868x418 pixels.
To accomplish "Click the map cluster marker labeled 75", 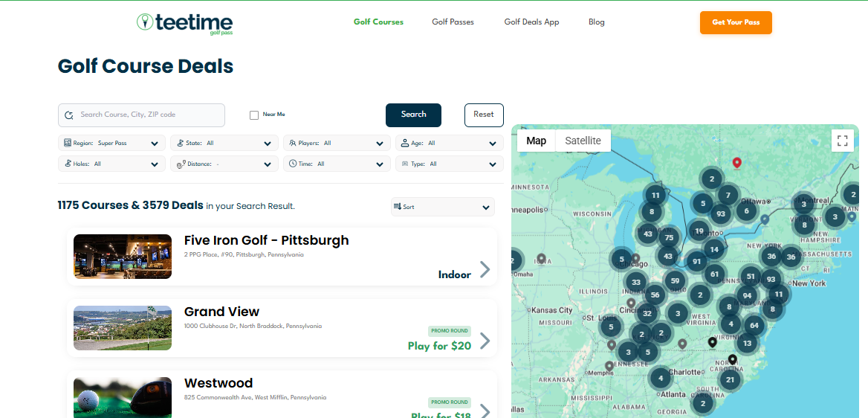I will (x=669, y=238).
